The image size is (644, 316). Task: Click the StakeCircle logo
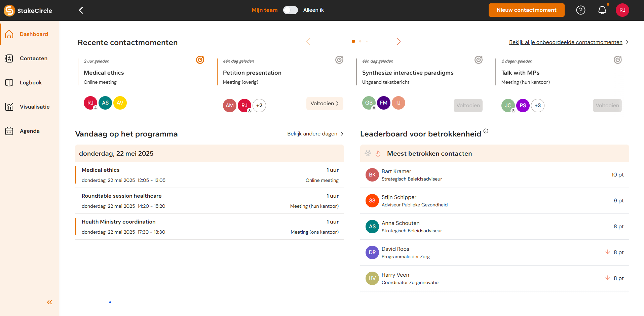pyautogui.click(x=28, y=10)
